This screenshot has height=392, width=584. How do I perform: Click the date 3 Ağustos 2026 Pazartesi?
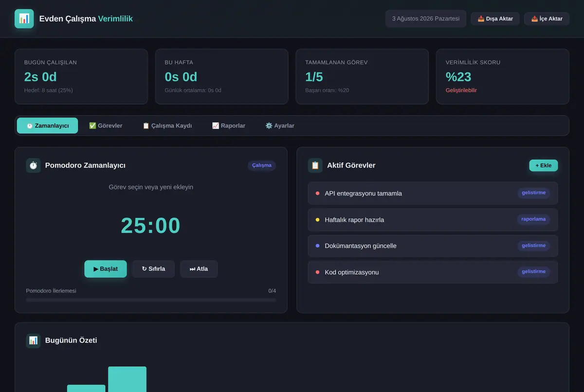[426, 18]
